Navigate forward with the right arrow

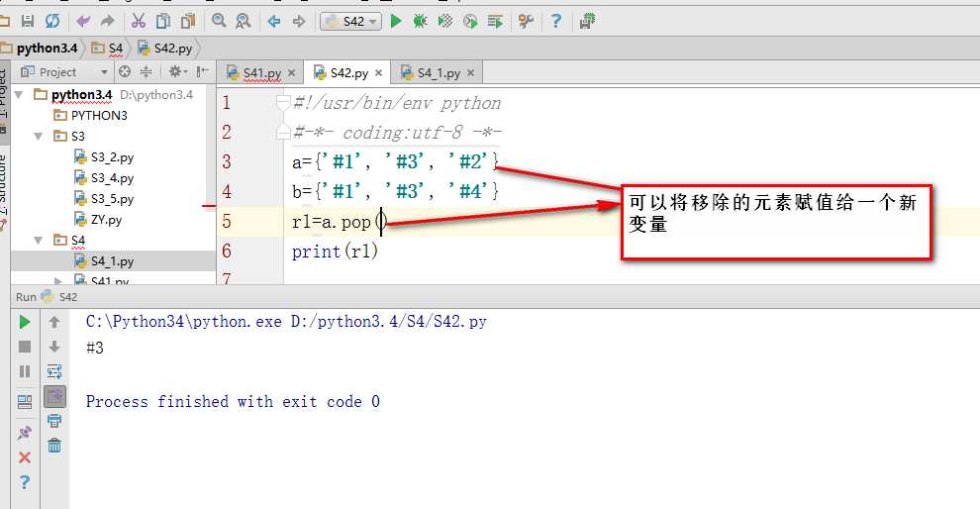pyautogui.click(x=299, y=22)
